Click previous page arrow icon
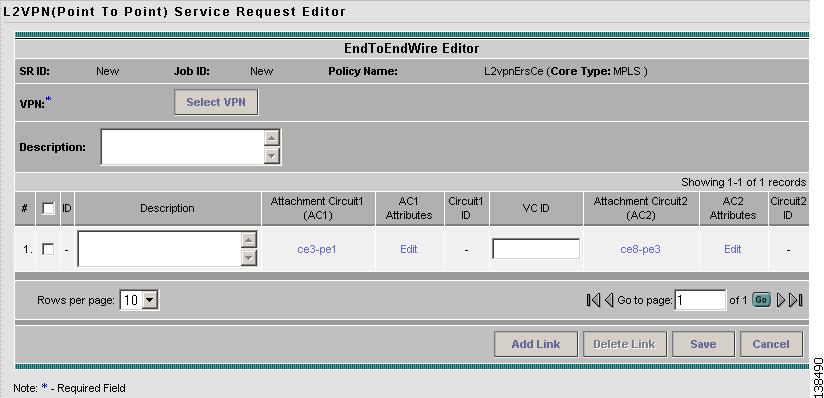This screenshot has height=398, width=824. [x=609, y=300]
